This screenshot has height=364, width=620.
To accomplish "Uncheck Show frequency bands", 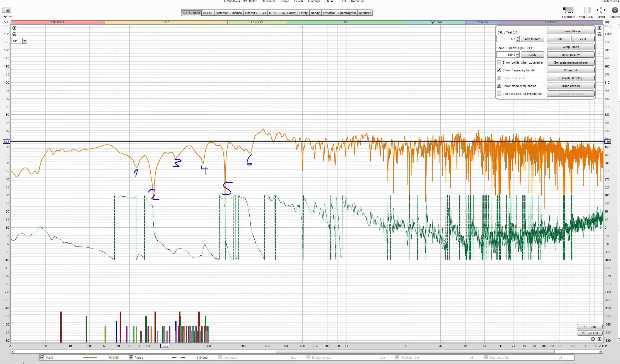I will pos(499,70).
